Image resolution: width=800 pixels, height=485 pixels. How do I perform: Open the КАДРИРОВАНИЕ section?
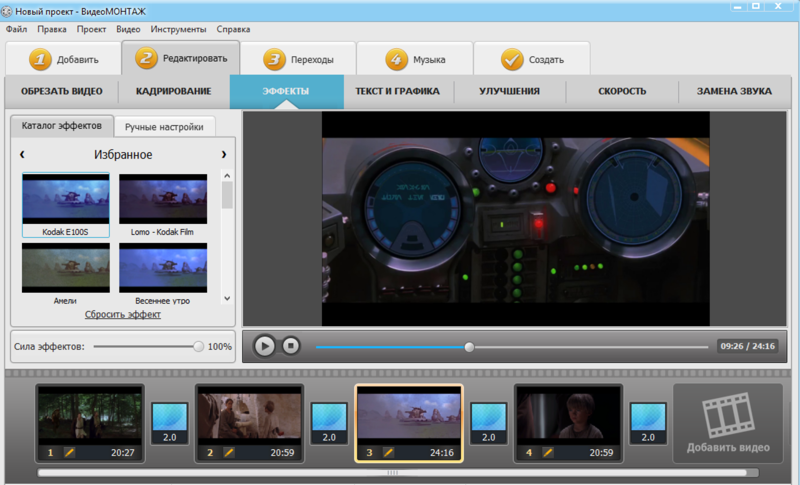173,91
